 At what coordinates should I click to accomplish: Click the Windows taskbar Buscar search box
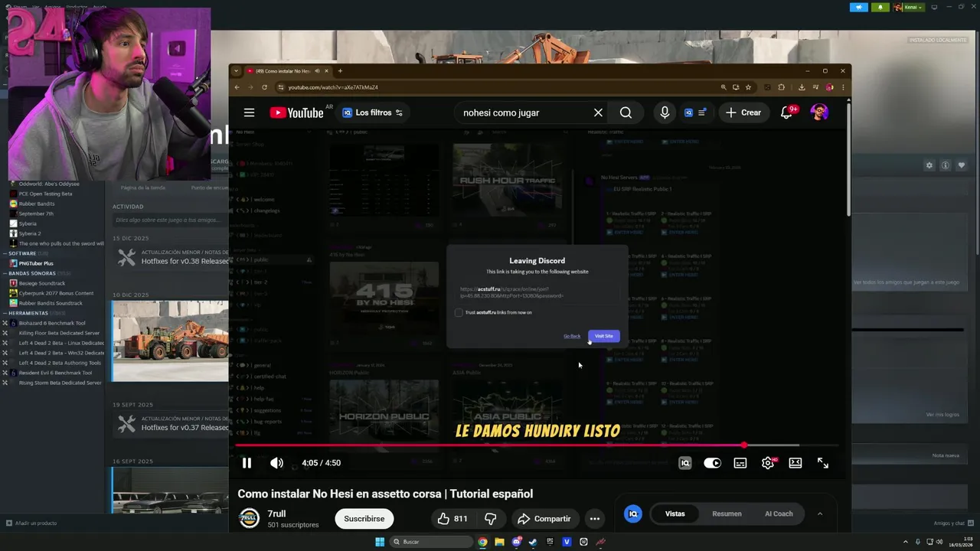click(x=431, y=542)
